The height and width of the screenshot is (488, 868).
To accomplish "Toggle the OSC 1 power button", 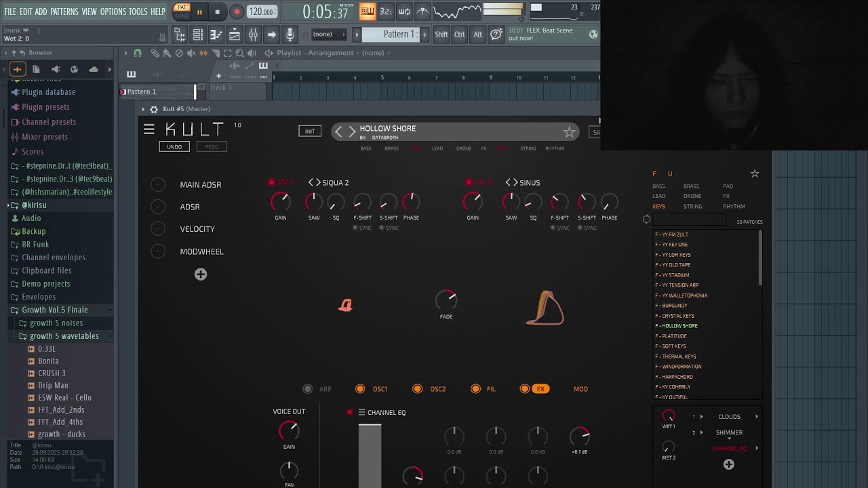I will pos(271,182).
